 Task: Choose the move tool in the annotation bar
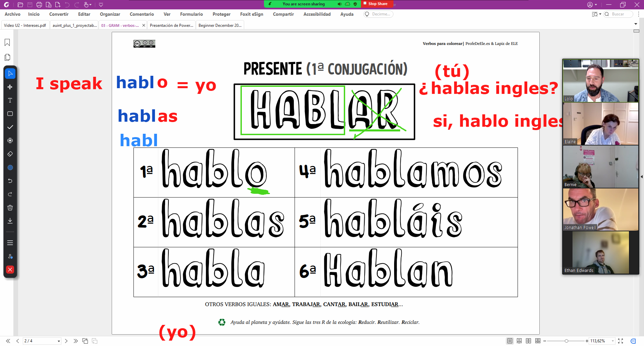tap(10, 87)
